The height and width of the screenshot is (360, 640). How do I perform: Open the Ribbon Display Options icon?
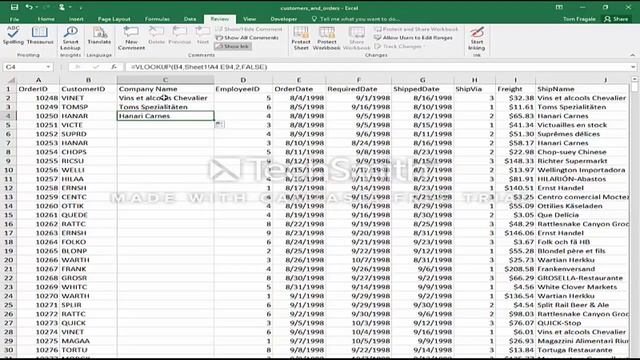pyautogui.click(x=559, y=7)
